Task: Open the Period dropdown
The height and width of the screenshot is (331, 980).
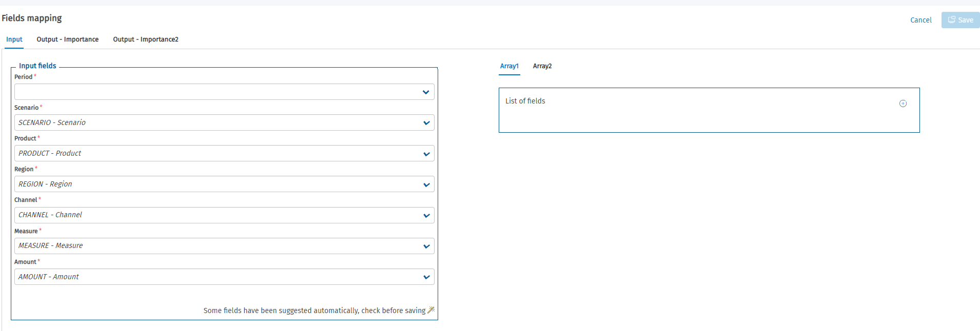Action: pyautogui.click(x=224, y=92)
